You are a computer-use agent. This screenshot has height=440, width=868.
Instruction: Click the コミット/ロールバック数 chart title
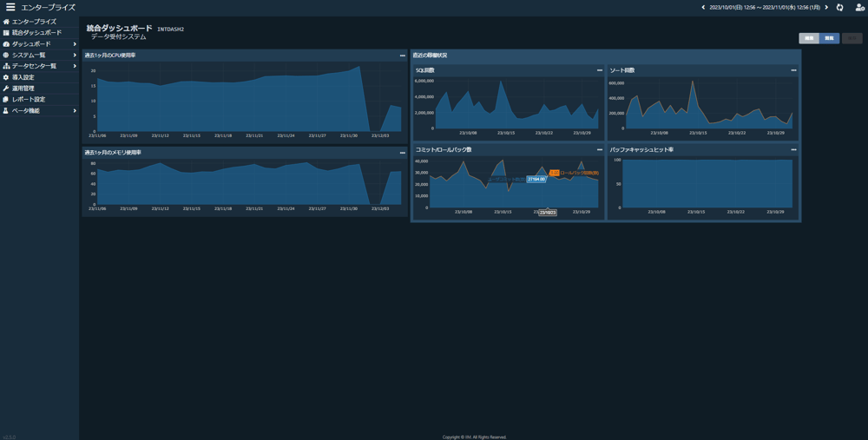tap(444, 149)
